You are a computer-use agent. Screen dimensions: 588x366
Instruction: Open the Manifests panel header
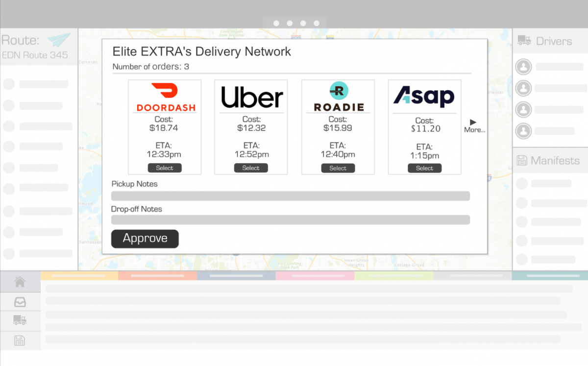tap(553, 160)
